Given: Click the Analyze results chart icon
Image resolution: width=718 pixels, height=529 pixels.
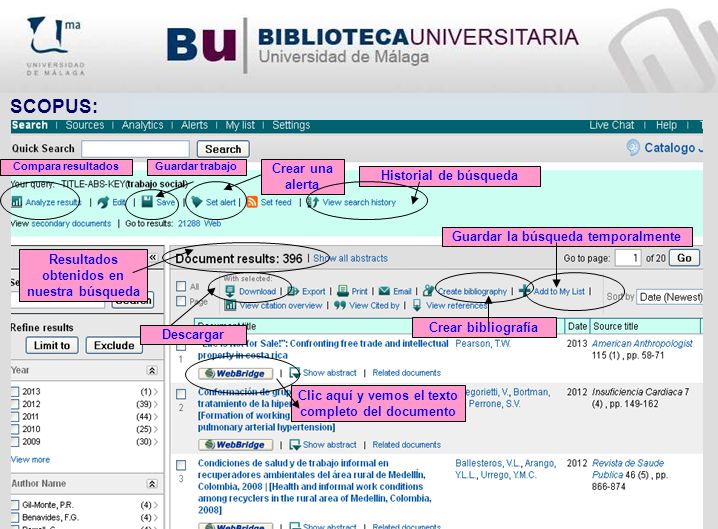Looking at the screenshot, I should click(16, 202).
